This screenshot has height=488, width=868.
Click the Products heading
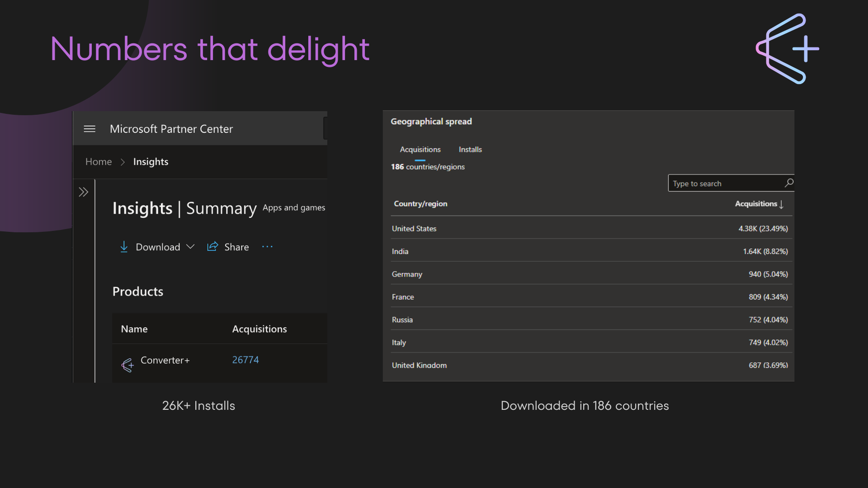138,291
